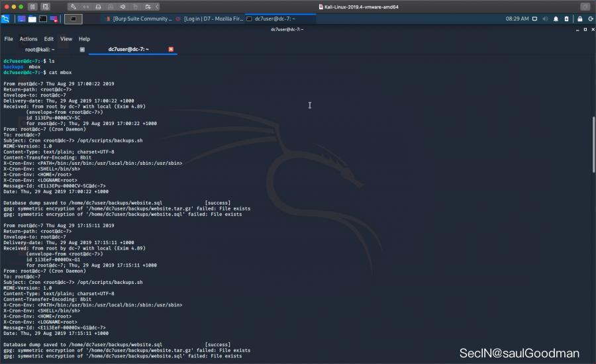596x364 pixels.
Task: Open the Actions menu
Action: point(28,39)
